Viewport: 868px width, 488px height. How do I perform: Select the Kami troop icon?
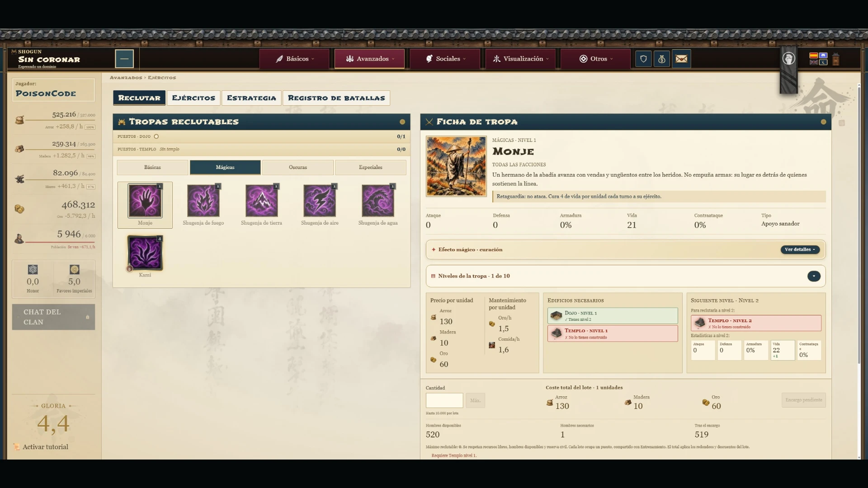pyautogui.click(x=145, y=253)
